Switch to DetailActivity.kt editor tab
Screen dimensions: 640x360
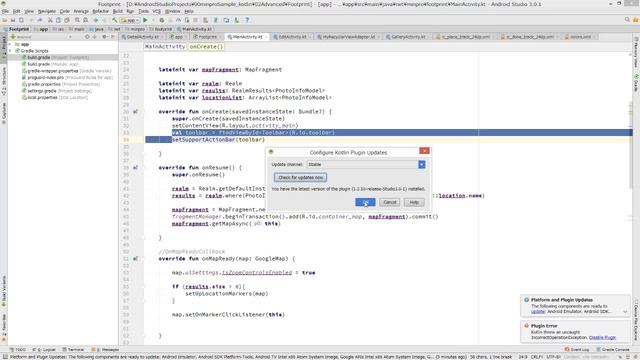[x=143, y=37]
